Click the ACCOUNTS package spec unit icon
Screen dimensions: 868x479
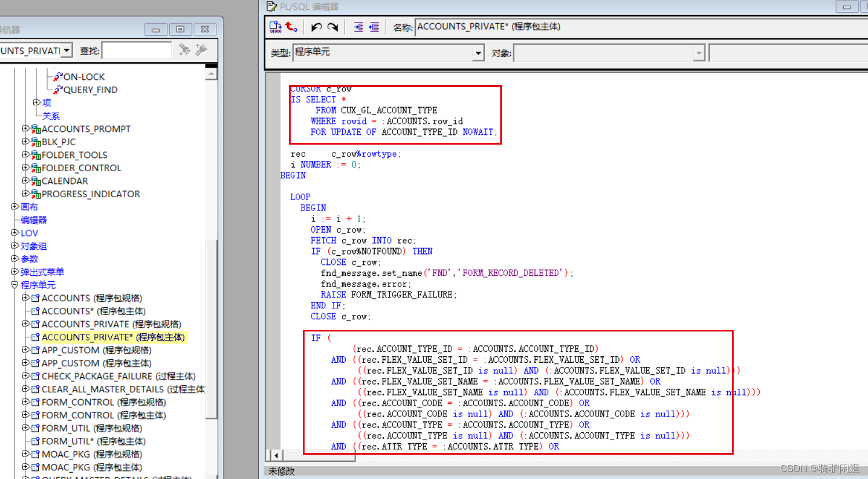point(35,298)
